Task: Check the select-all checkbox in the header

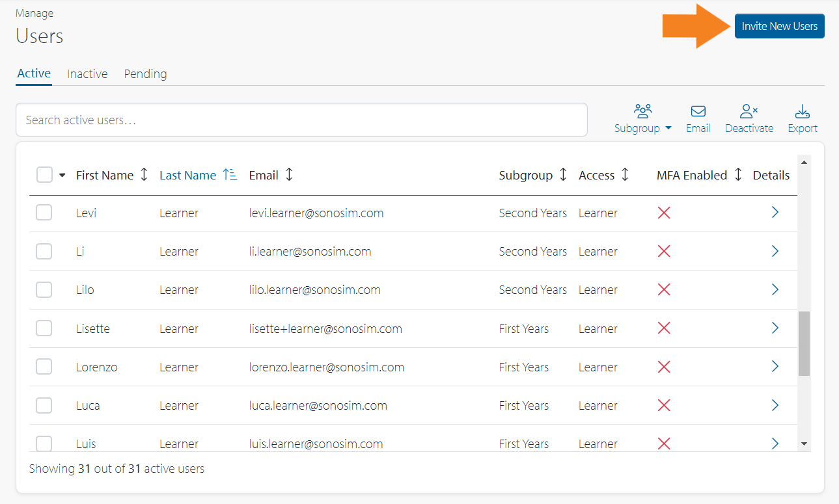Action: point(44,174)
